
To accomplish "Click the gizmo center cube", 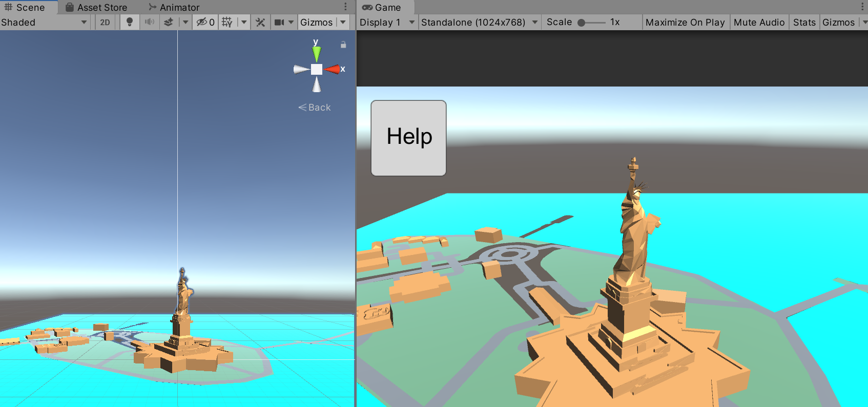I will point(317,69).
